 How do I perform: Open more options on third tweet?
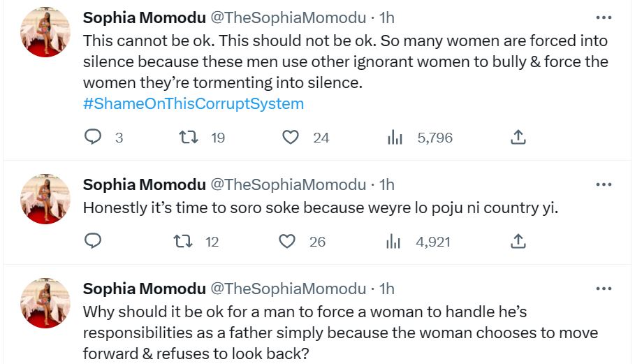[x=603, y=289]
